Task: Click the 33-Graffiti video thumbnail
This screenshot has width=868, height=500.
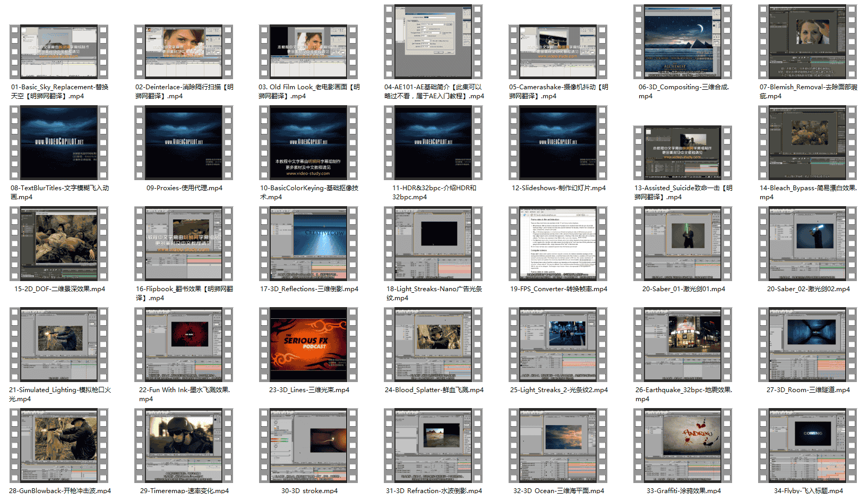Action: (683, 445)
